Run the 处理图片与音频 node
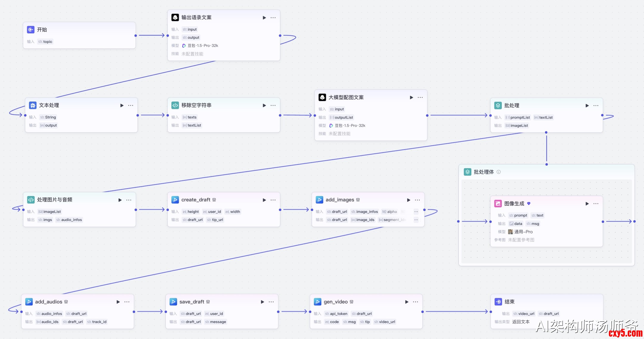644x339 pixels. pyautogui.click(x=120, y=200)
